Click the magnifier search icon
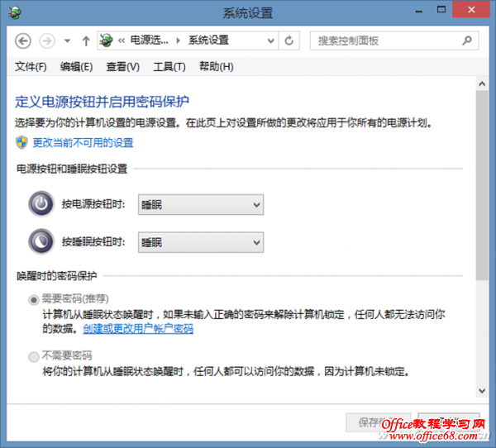 point(467,41)
